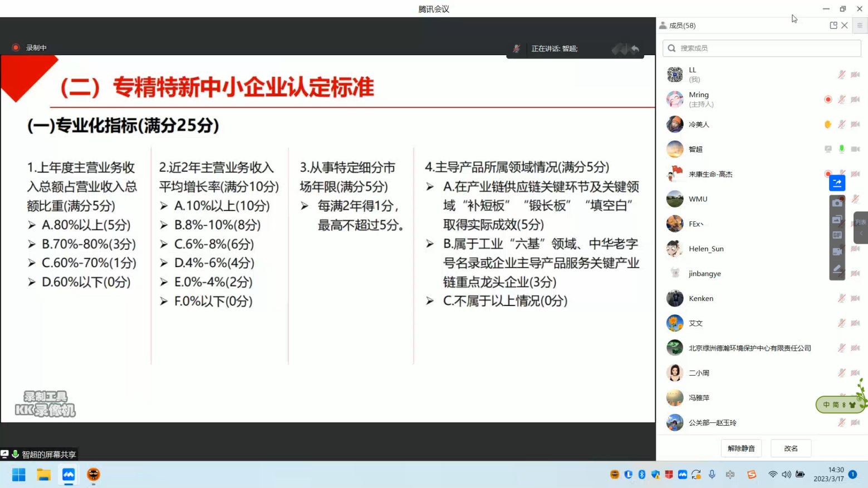Screen dimensions: 868x488
Task: Open the hamburger menu beside members panel
Action: click(860, 26)
